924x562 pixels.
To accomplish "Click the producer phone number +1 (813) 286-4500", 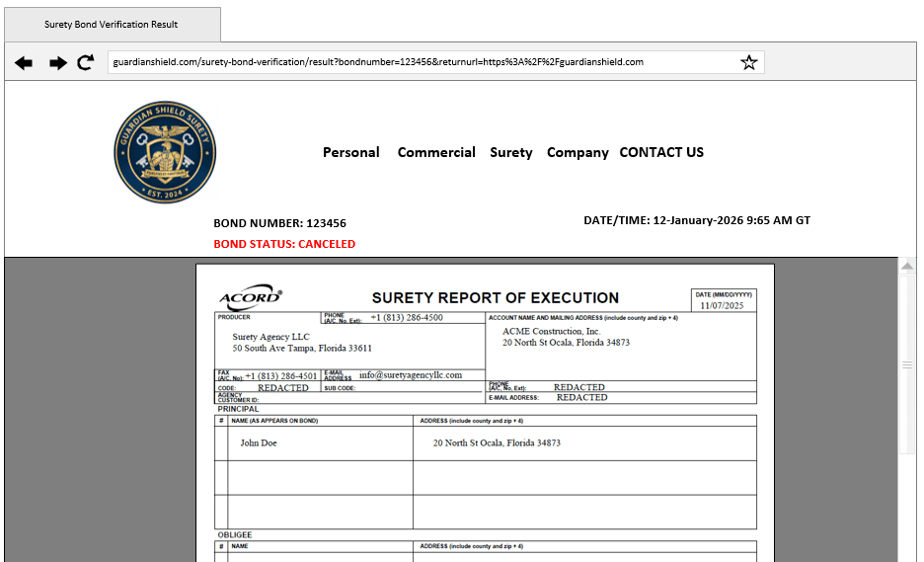I will [407, 318].
